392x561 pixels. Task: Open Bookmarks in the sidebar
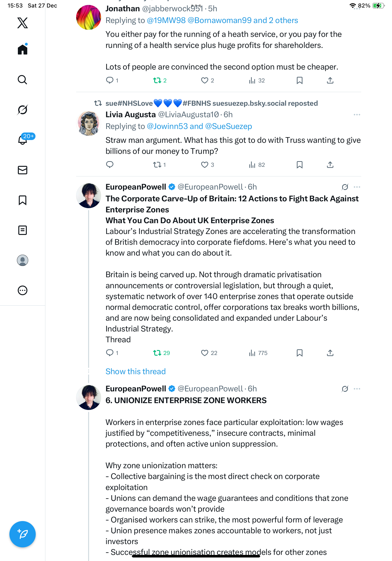(23, 200)
